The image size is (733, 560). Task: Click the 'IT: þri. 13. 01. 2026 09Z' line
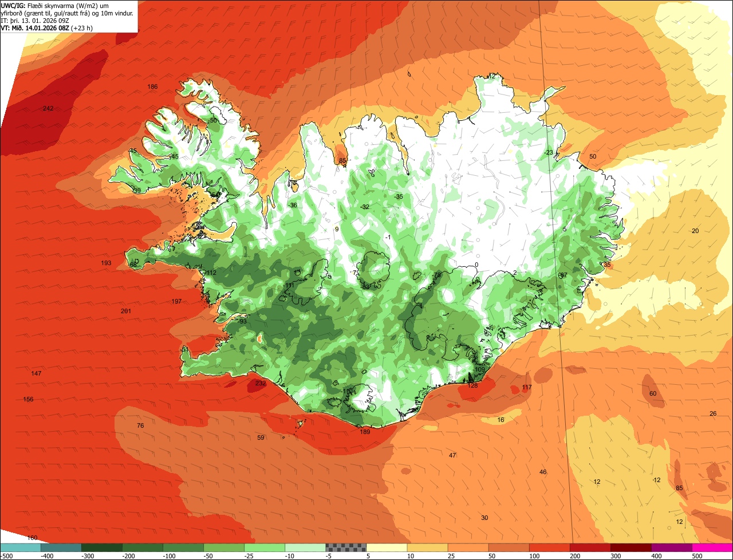coord(36,20)
